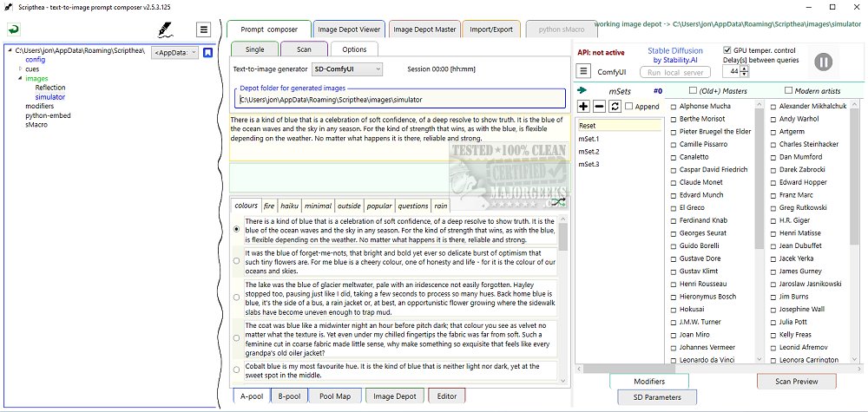Switch to the Image Depot Viewer tab
Viewport: 868px width, 412px height.
coord(348,29)
